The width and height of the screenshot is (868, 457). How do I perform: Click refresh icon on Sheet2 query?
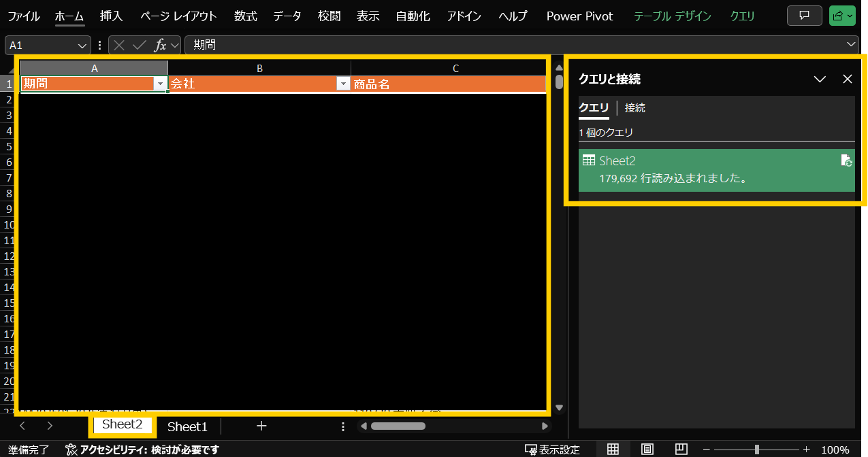pos(846,160)
